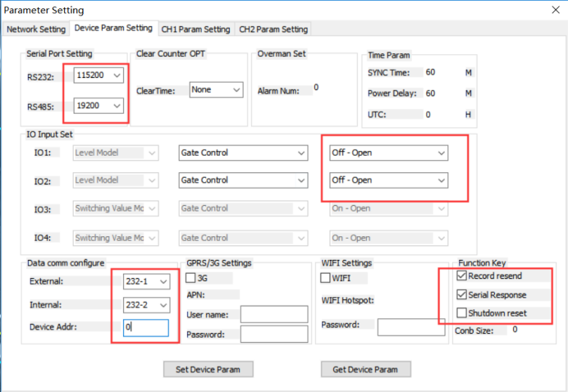Viewport: 568px width, 392px height.
Task: Open IO2 Off - Open state dropdown
Action: click(388, 180)
